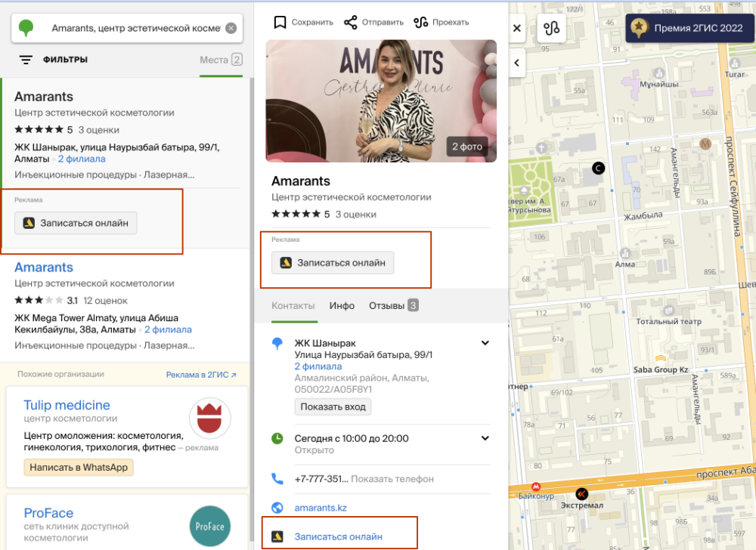Viewport: 756px width, 550px height.
Task: Open the second Amarants result rated 3.1
Action: [x=44, y=267]
